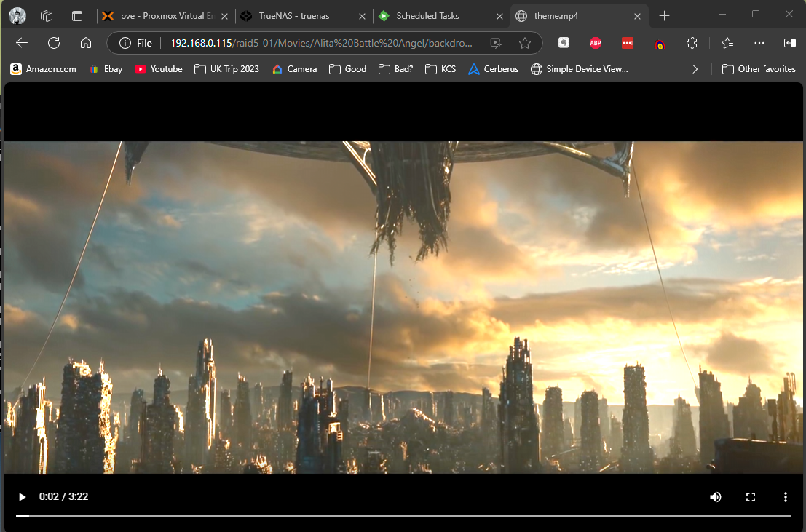This screenshot has width=806, height=532.
Task: Play the theme.mp4 video
Action: click(22, 496)
